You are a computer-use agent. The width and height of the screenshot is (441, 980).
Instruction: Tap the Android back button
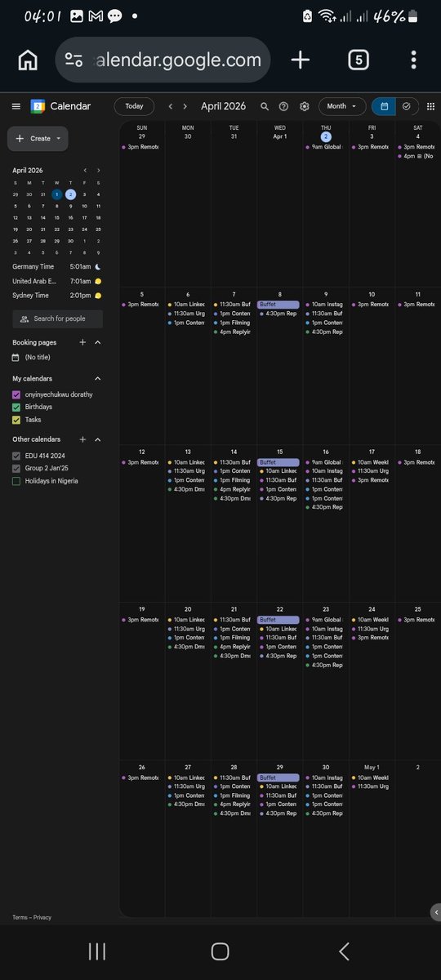pos(344,951)
